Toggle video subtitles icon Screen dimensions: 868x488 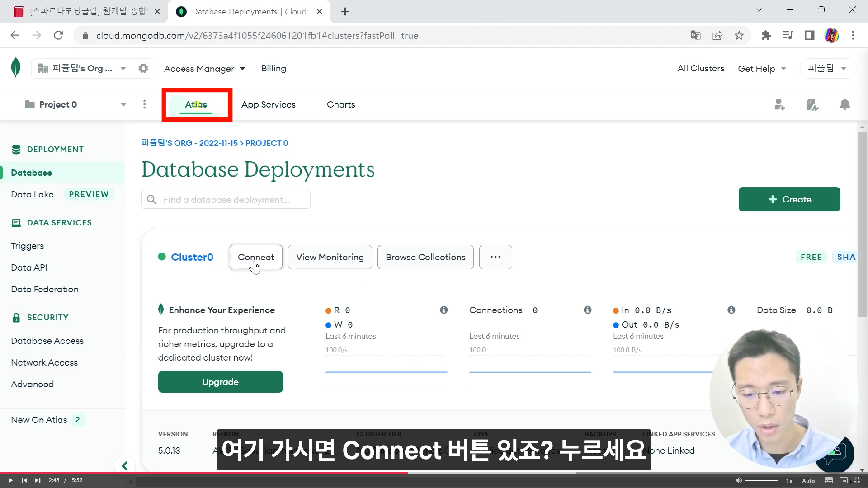point(829,480)
